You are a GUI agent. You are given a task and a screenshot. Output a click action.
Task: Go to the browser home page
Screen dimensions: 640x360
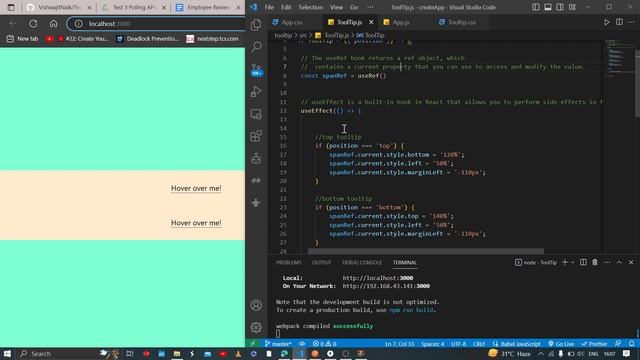(53, 24)
